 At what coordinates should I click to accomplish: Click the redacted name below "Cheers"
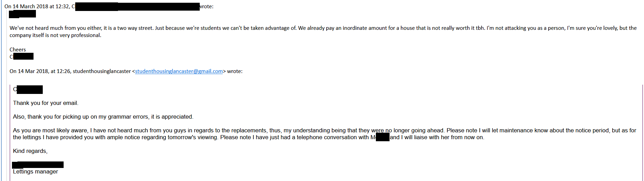[23, 57]
